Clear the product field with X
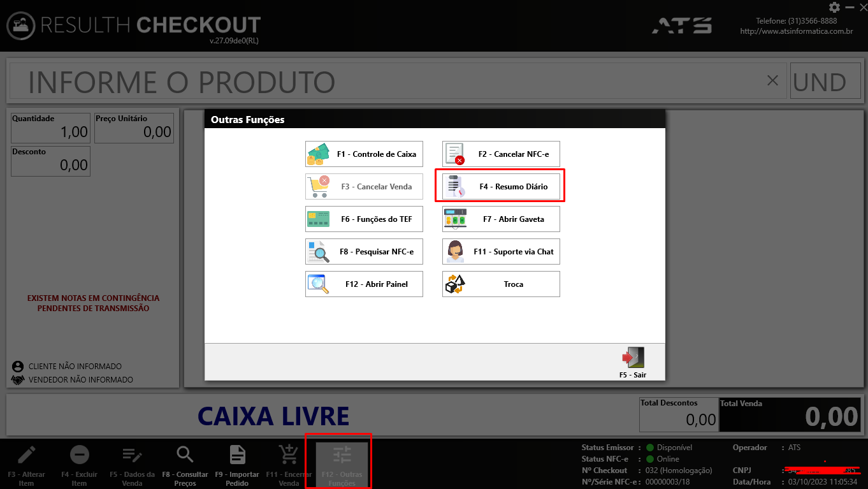Screen dimensions: 868x489 [x=772, y=80]
